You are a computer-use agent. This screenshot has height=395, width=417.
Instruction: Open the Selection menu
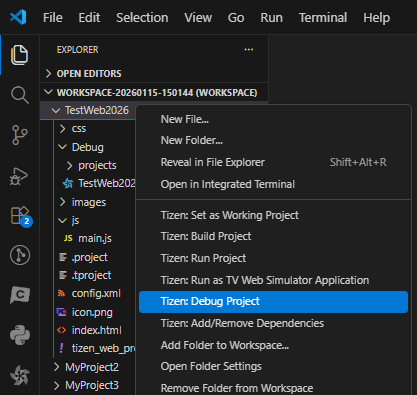[142, 17]
